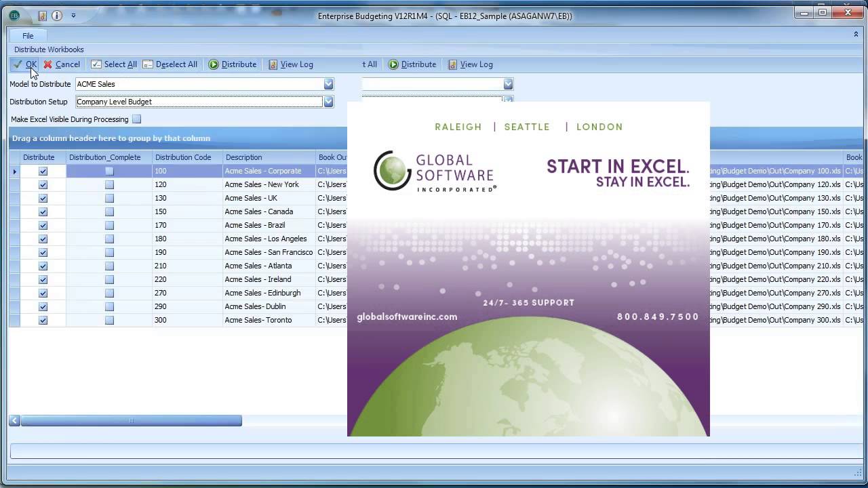Click Deselect All in the toolbar

point(170,64)
